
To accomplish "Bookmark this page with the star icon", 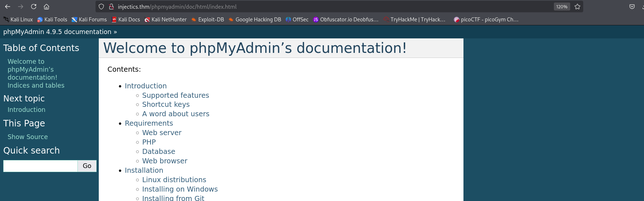I will pyautogui.click(x=577, y=7).
